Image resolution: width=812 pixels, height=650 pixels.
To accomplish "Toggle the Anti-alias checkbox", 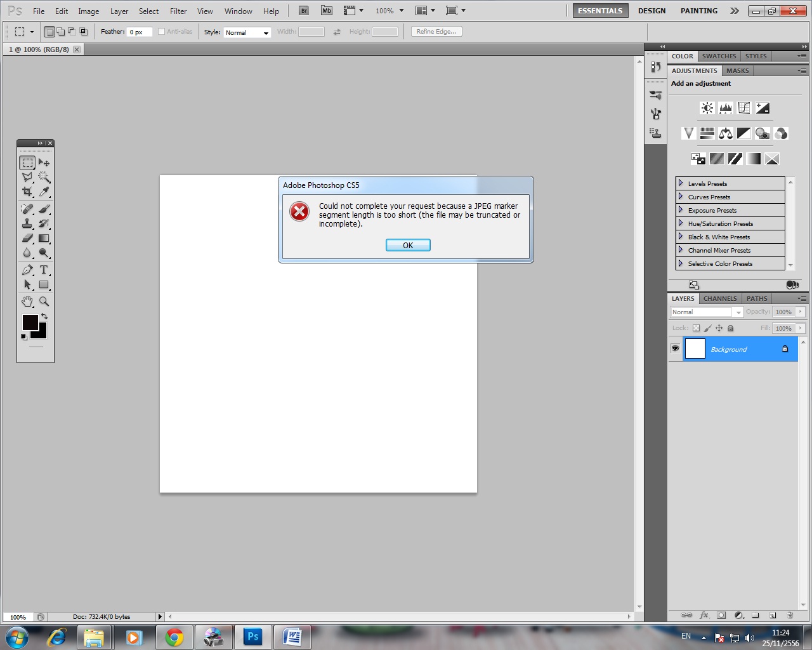I will point(161,32).
